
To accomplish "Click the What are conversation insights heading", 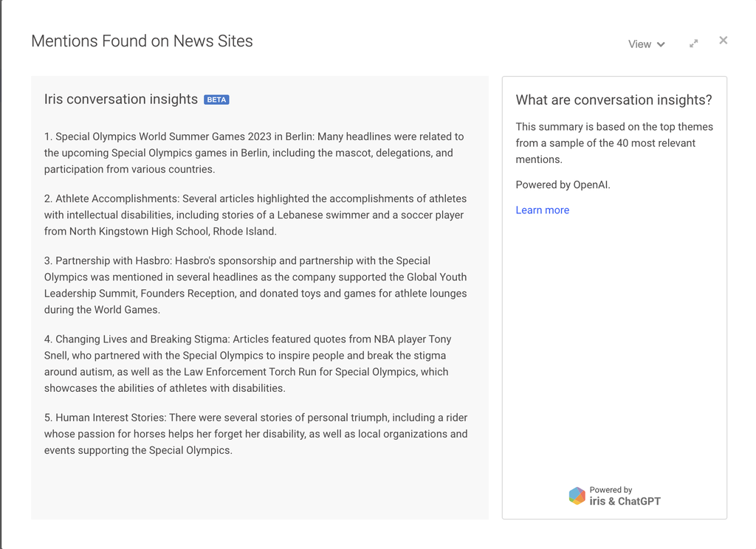I will pyautogui.click(x=614, y=100).
